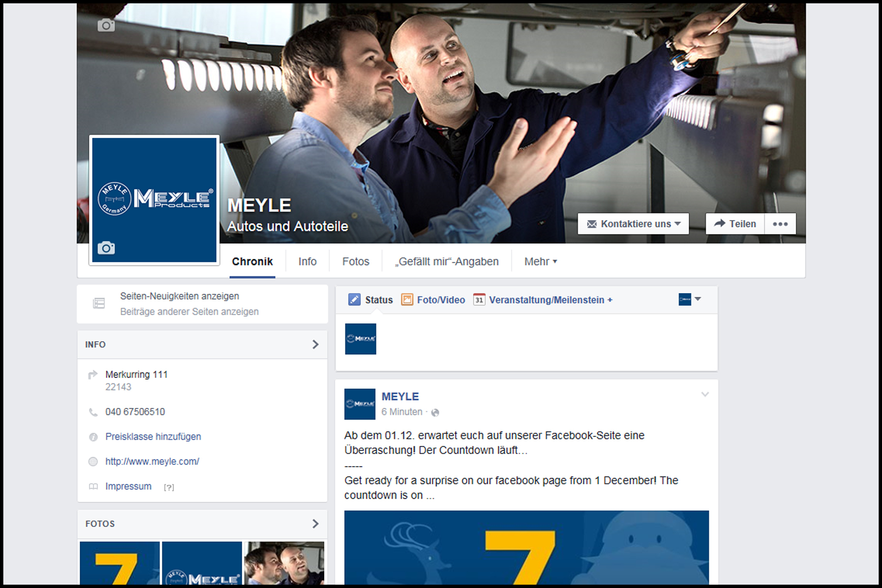Expand the FOTOS section chevron
The image size is (882, 588).
(315, 524)
